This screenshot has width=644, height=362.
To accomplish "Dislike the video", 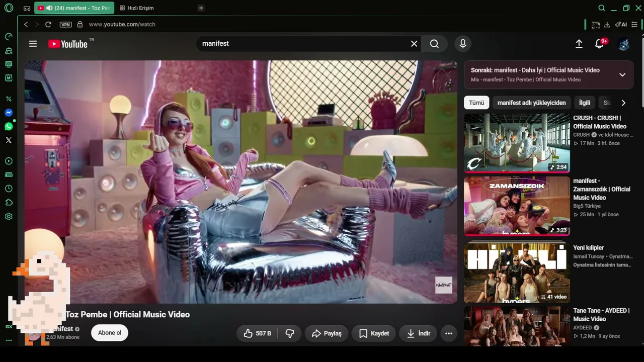I will tap(290, 333).
